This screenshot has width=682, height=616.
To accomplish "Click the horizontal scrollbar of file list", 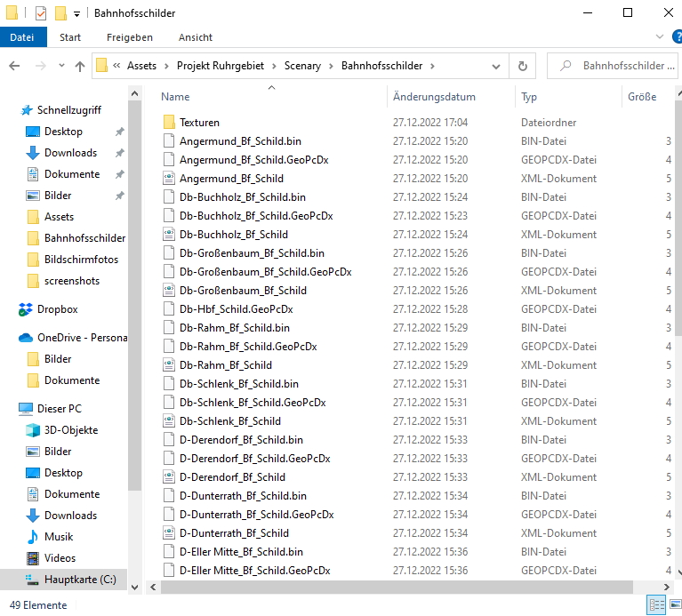I will tap(397, 587).
